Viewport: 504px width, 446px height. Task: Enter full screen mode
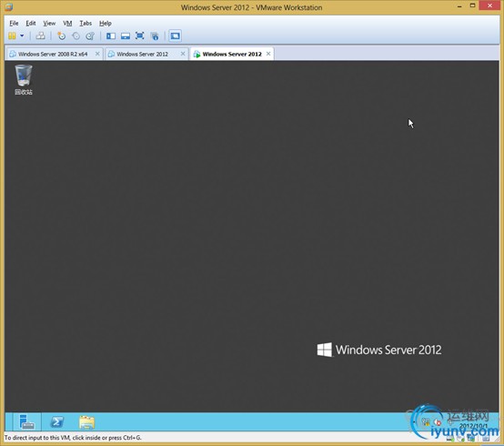(140, 35)
